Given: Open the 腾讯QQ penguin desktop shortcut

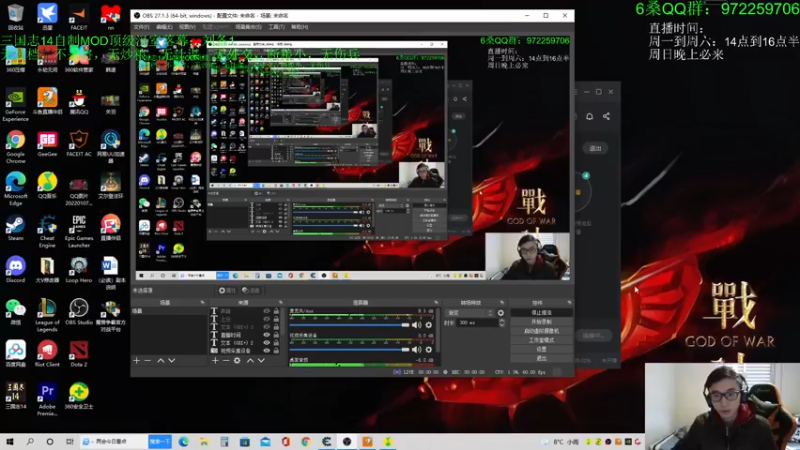Looking at the screenshot, I should pyautogui.click(x=79, y=102).
